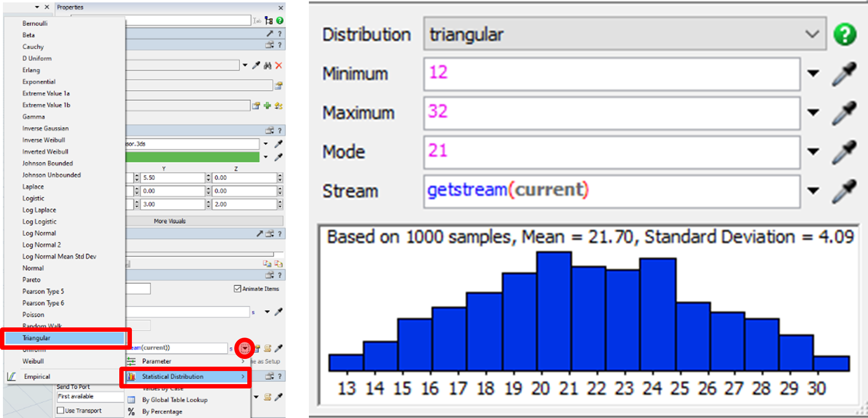Screen dimensions: 868x418
Task: Click the green plus add icon
Action: click(x=267, y=106)
